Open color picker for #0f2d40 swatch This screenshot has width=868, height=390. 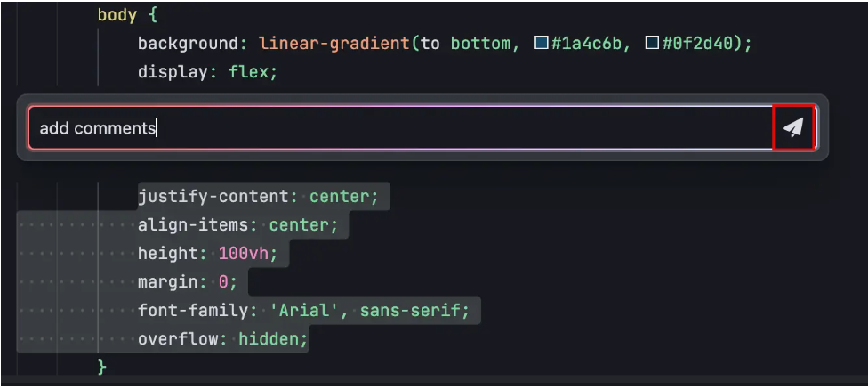pyautogui.click(x=652, y=43)
